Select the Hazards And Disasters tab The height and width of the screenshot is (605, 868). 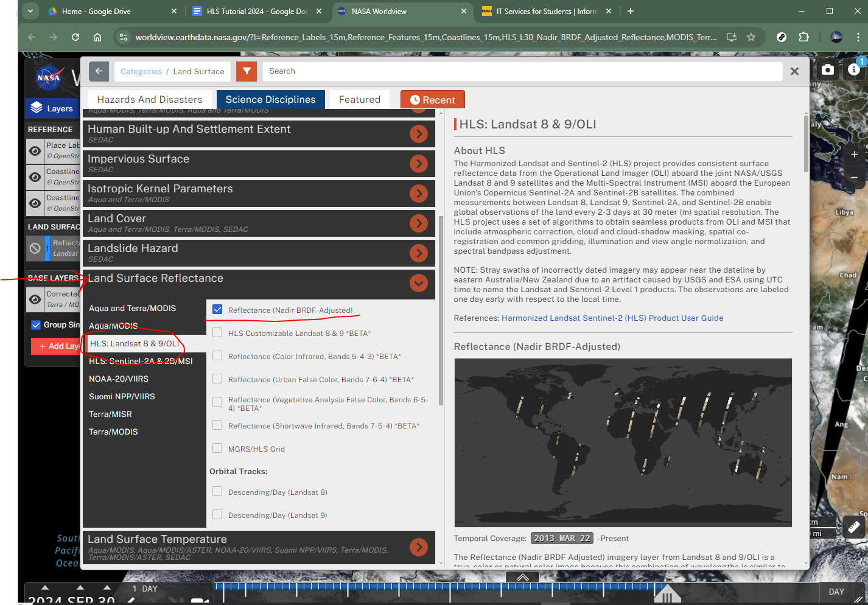click(149, 99)
